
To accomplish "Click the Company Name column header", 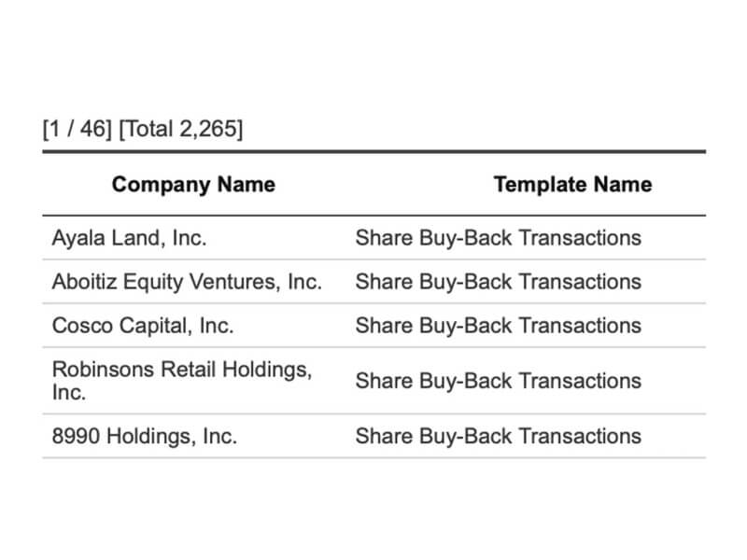I will 193,185.
